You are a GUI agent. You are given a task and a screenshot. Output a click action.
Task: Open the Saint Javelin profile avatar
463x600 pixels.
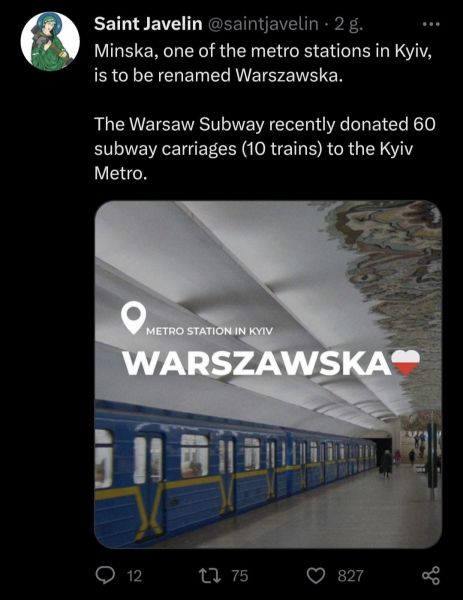click(50, 41)
